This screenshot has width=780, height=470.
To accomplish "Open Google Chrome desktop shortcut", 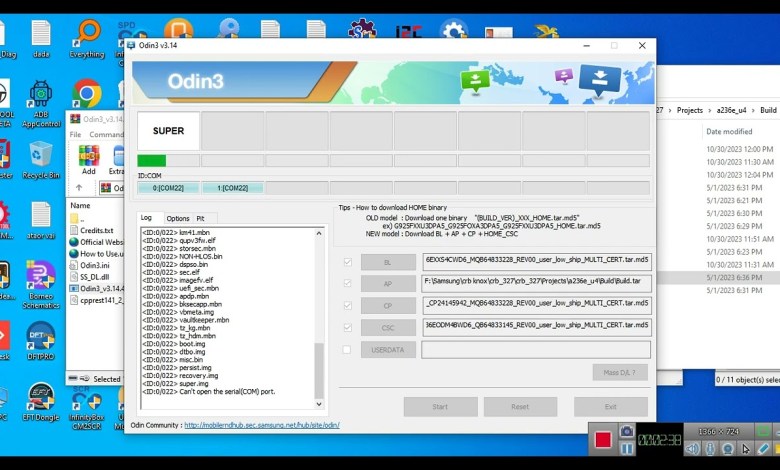I will pos(87,94).
